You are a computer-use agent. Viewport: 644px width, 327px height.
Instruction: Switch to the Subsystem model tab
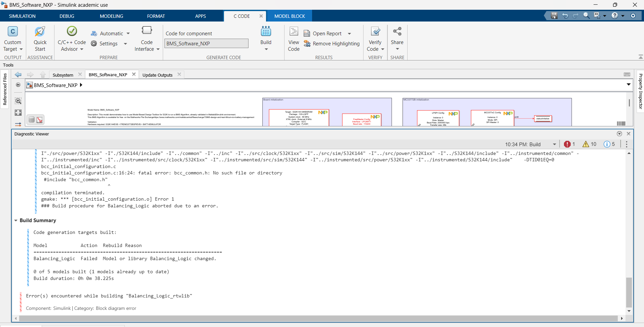pyautogui.click(x=63, y=75)
